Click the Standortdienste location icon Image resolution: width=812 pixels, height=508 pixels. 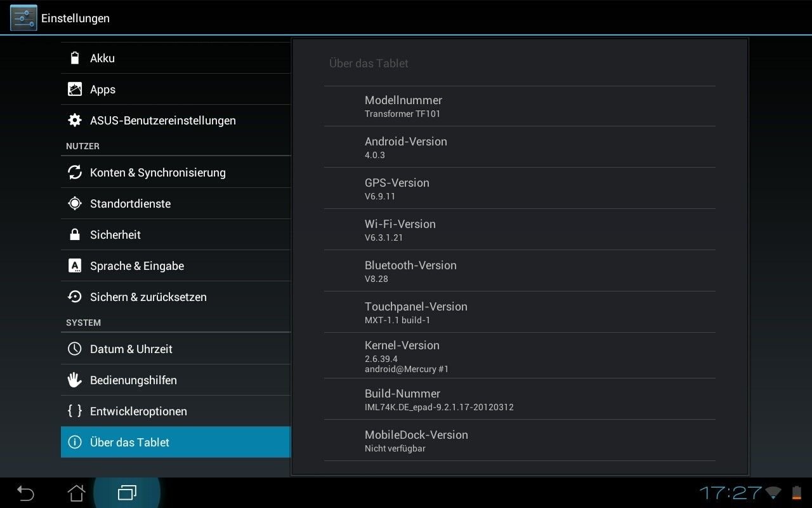click(75, 203)
